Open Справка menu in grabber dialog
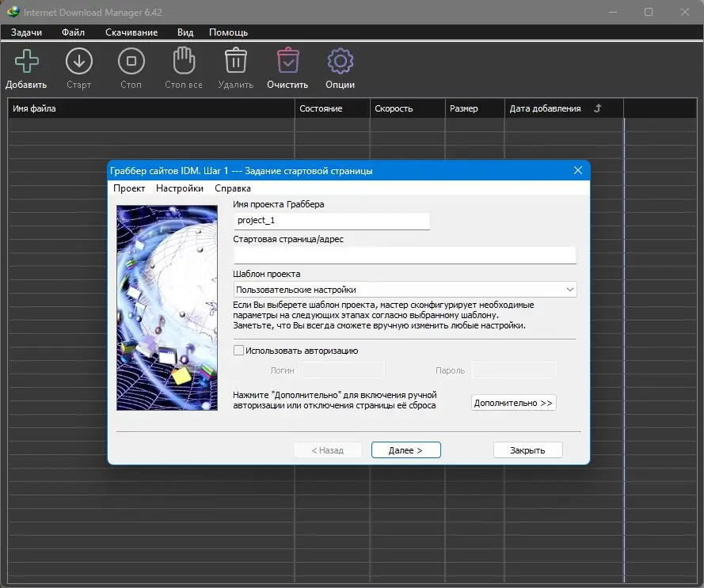Viewport: 704px width, 588px height. (x=233, y=188)
